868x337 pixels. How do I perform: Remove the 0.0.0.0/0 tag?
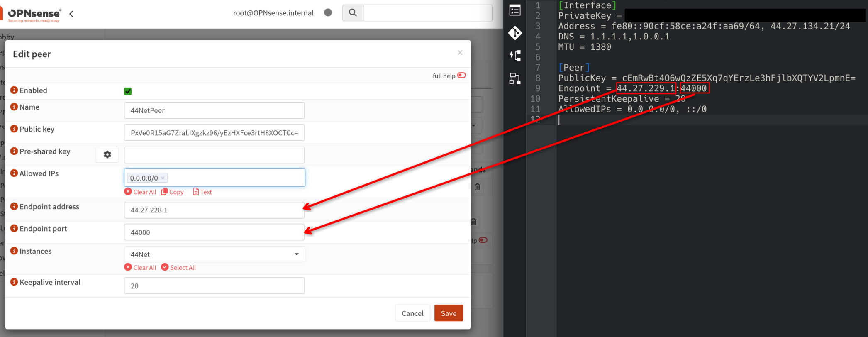[163, 178]
